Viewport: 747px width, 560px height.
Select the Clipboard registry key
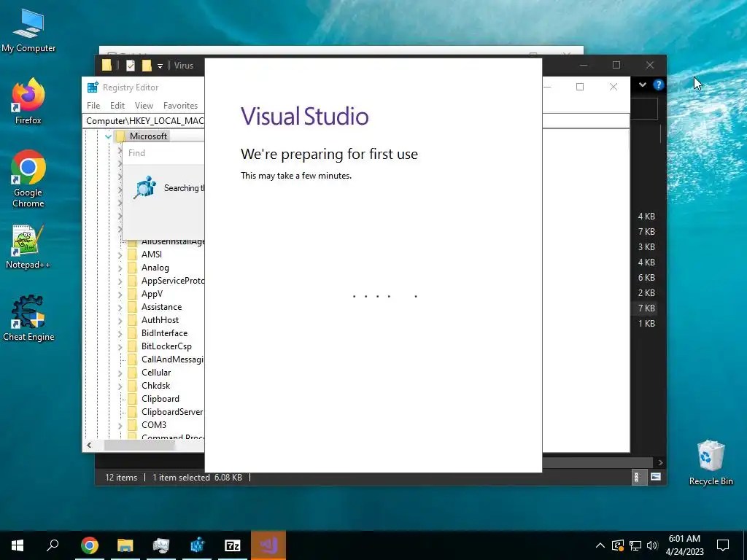tap(160, 399)
